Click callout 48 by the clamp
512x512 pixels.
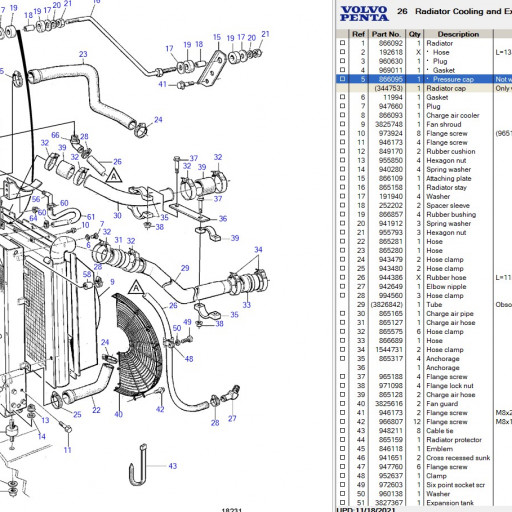point(189,359)
